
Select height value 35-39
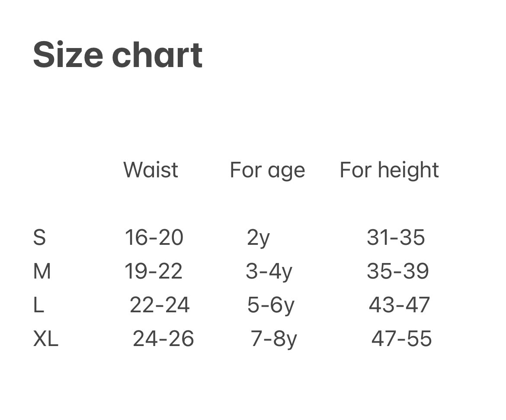[x=398, y=272]
